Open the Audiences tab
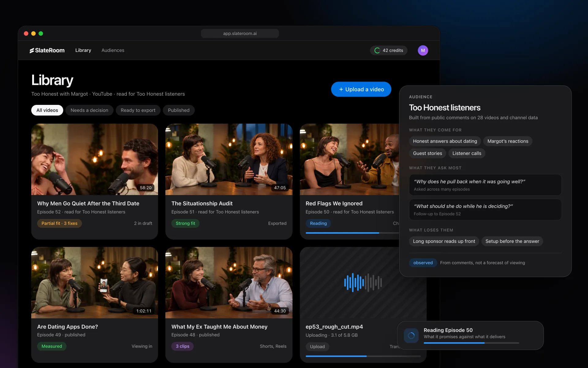The image size is (588, 368). click(x=113, y=50)
